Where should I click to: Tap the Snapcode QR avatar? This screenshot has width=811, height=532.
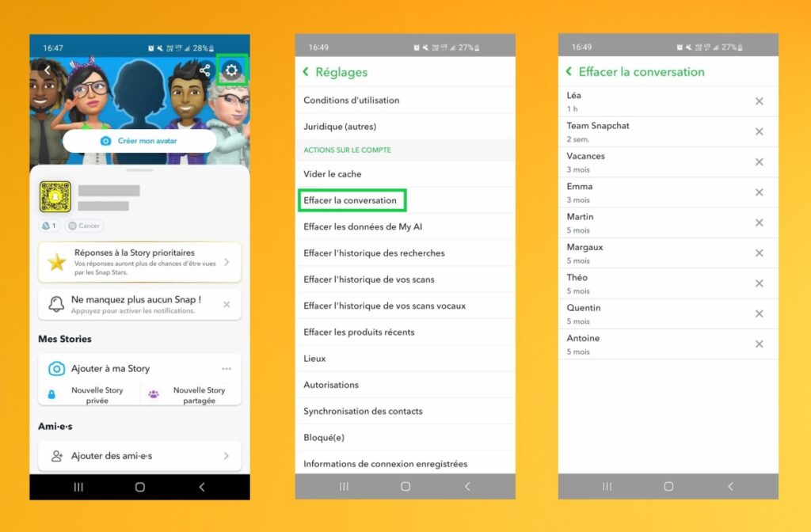click(x=55, y=197)
